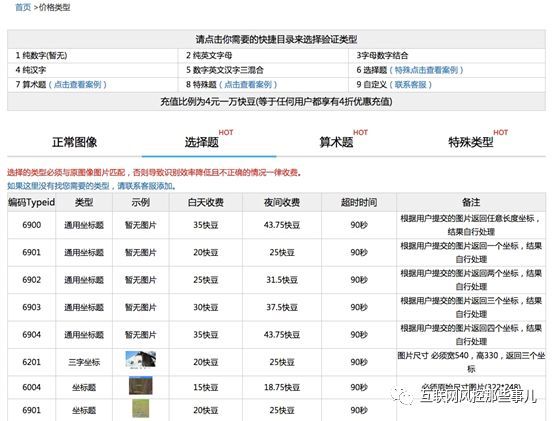This screenshot has height=421, width=554.
Task: Open the 联系客服 link beside 自定义
Action: [411, 84]
